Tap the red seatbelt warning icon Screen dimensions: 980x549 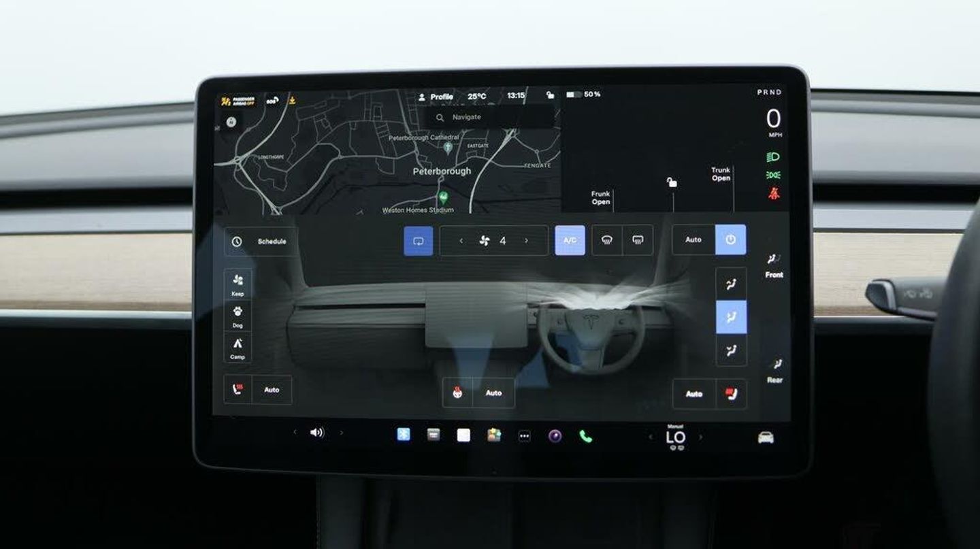click(x=774, y=193)
